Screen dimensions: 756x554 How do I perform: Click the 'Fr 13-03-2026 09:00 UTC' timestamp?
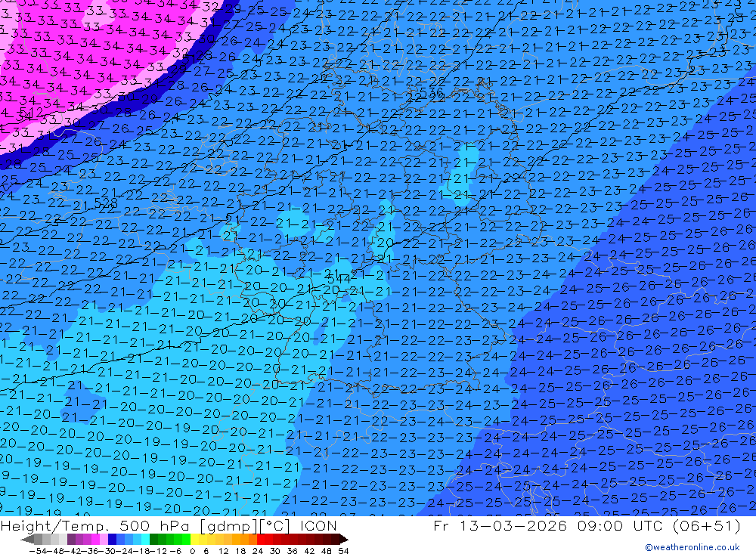pyautogui.click(x=549, y=526)
